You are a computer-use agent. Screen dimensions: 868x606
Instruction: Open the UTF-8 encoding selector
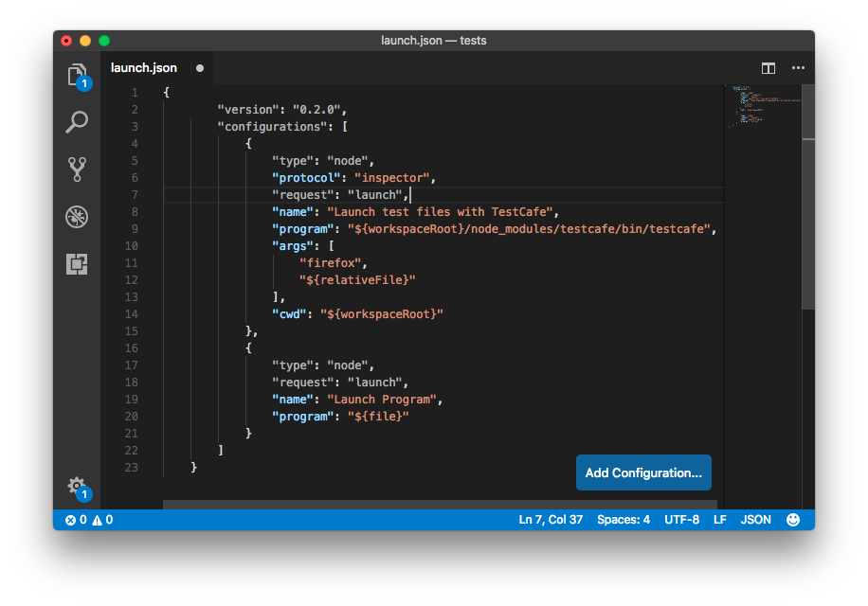pos(684,519)
